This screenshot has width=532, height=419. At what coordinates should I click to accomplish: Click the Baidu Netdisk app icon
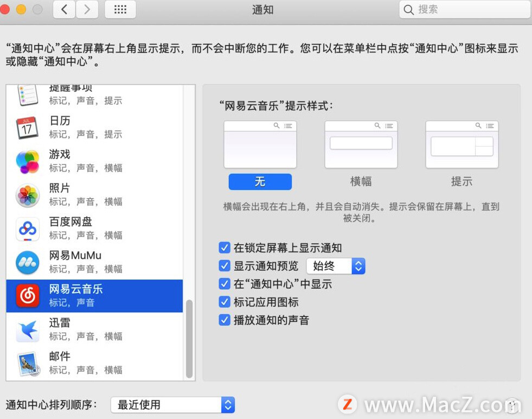(x=28, y=229)
